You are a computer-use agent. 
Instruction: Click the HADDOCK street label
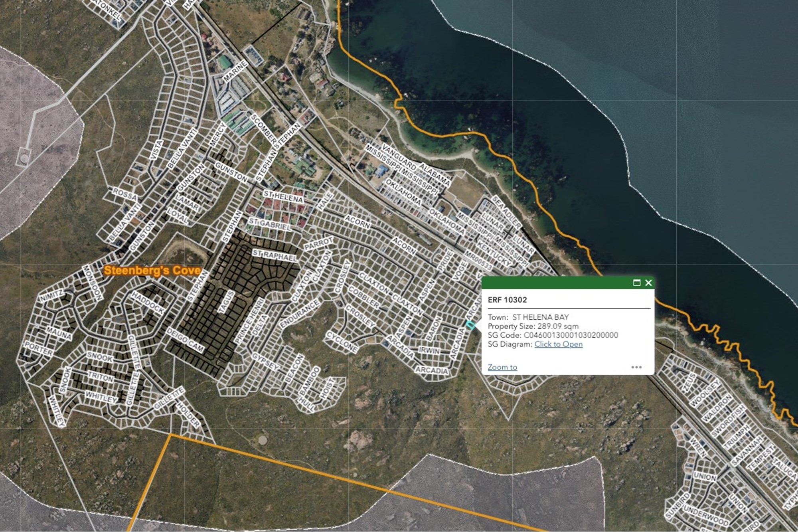click(148, 303)
